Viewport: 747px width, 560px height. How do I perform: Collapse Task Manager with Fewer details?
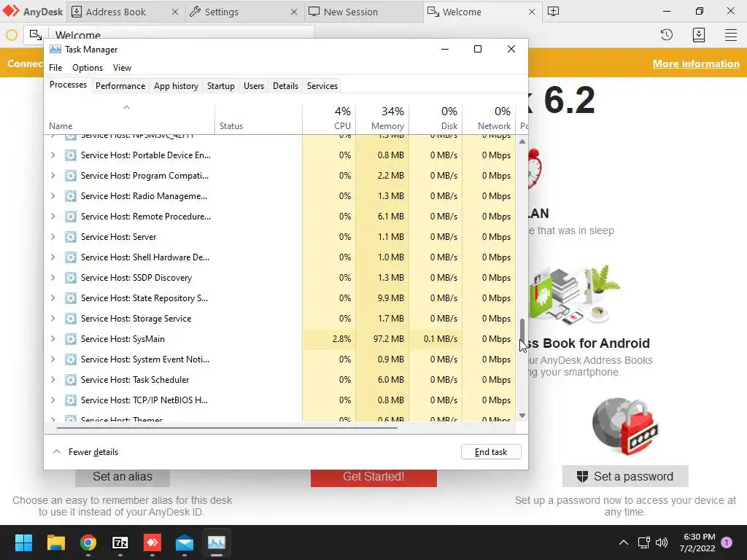tap(85, 452)
